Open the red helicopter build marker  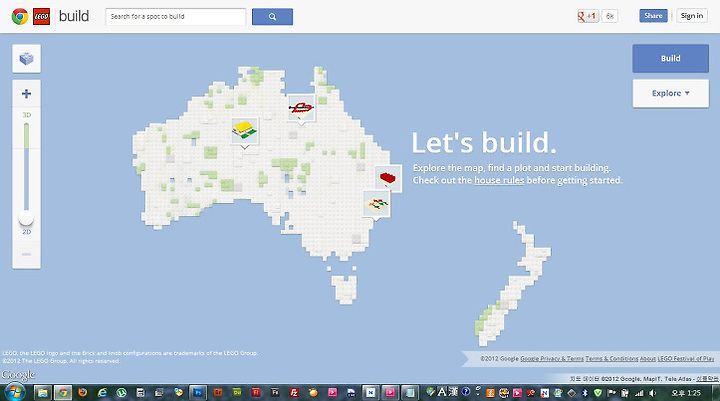click(301, 108)
